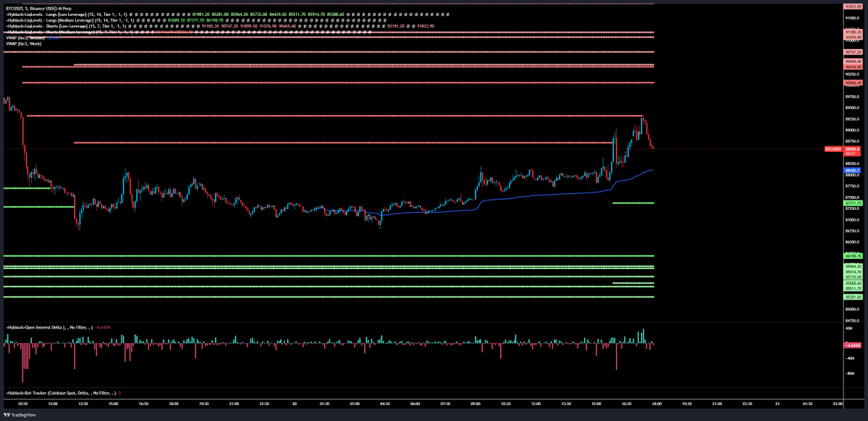The width and height of the screenshot is (868, 421).
Task: Click the BTCUSDT Binance USDⓈ-M Perp title
Action: coord(39,9)
